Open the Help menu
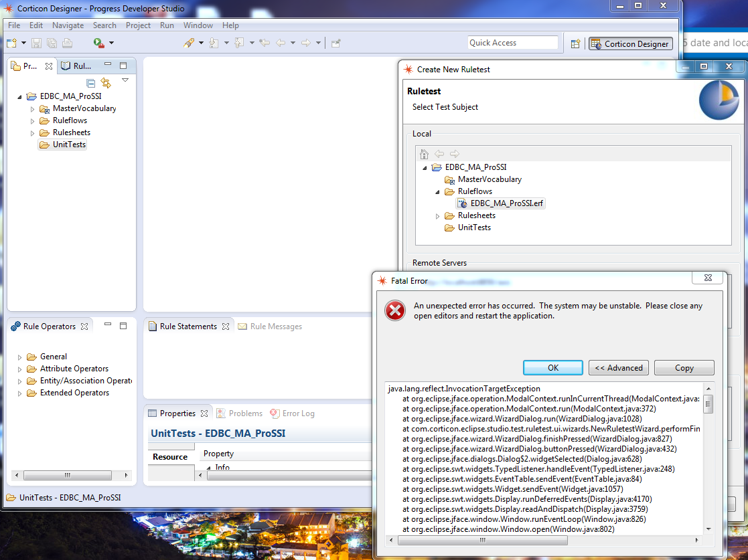Screen dimensions: 748x560 coord(230,25)
